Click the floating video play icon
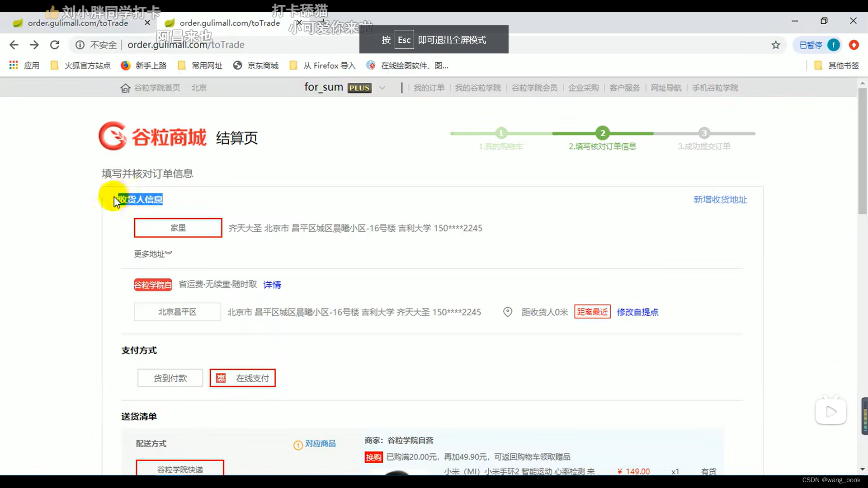The image size is (868, 488). [831, 412]
